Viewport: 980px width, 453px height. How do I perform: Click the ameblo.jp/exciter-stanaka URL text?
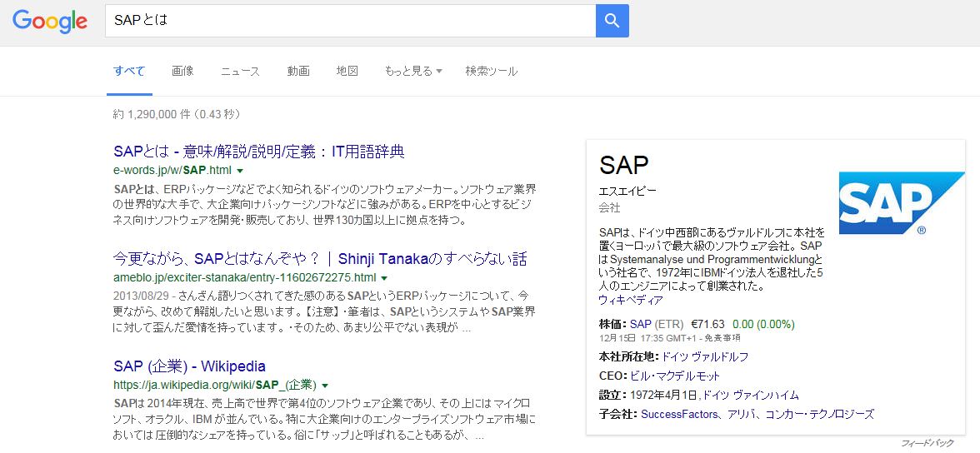(245, 278)
